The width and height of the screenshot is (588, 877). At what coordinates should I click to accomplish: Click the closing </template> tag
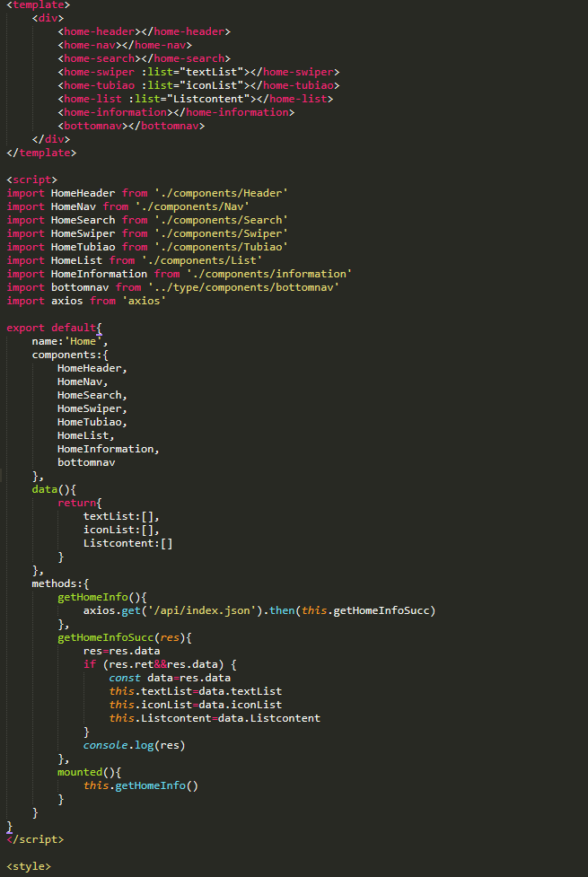tap(41, 153)
